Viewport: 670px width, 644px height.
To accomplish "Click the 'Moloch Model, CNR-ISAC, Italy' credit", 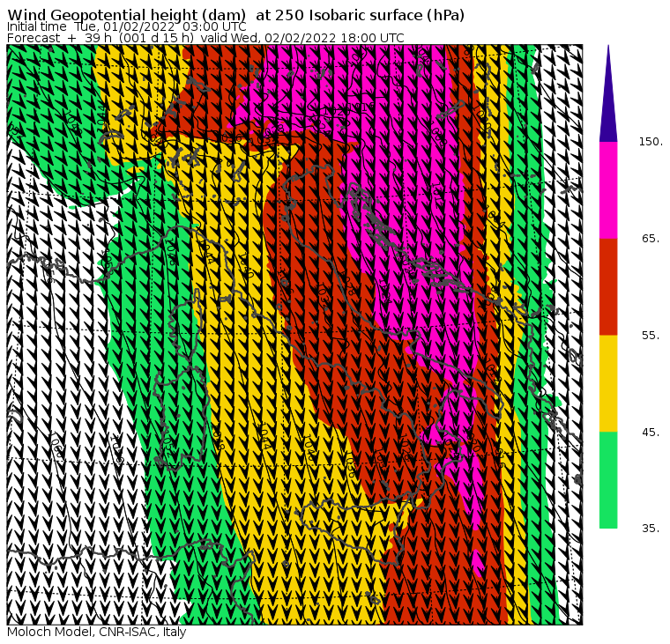I will pyautogui.click(x=97, y=632).
